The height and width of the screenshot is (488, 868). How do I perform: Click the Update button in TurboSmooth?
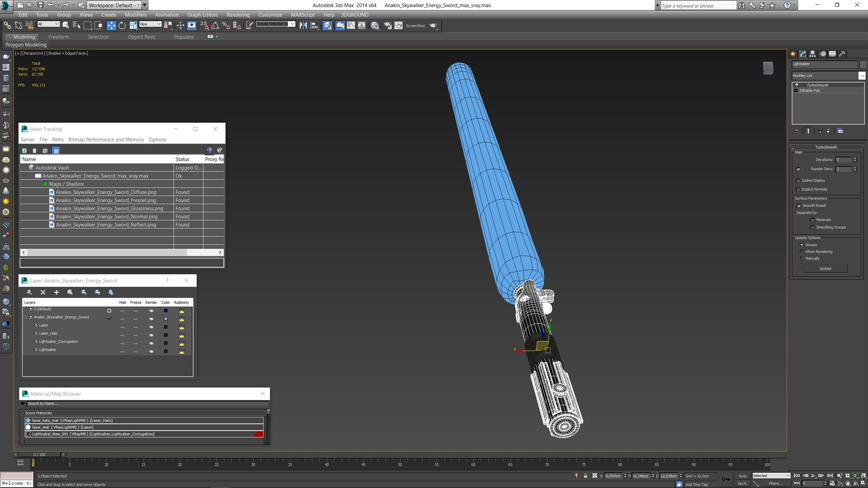click(826, 269)
